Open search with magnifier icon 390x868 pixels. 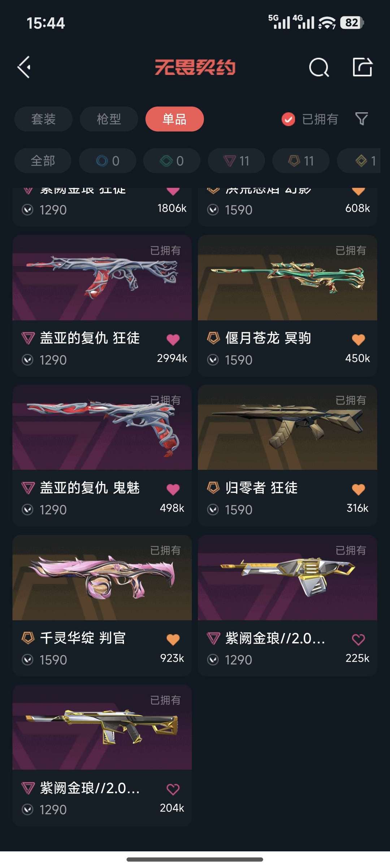tap(319, 67)
